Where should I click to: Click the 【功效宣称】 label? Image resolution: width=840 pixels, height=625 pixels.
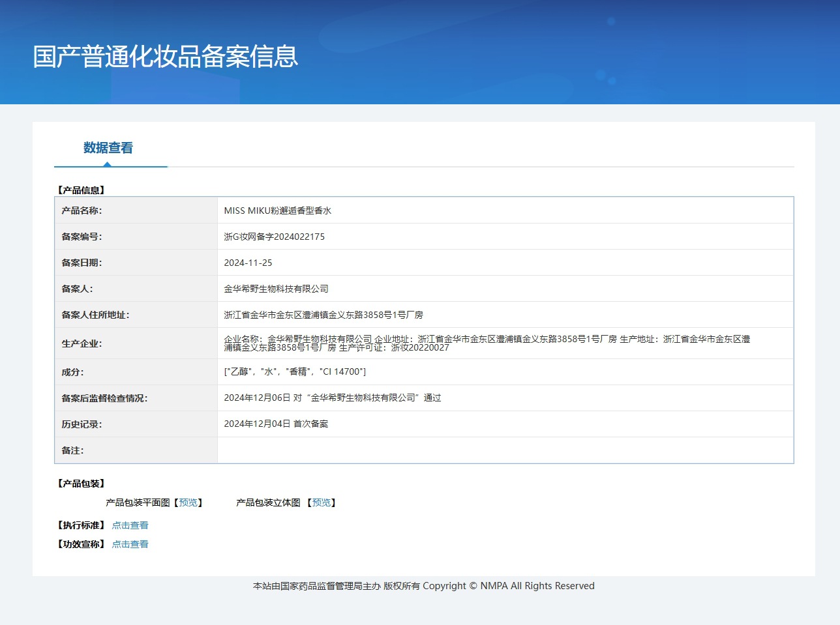82,544
